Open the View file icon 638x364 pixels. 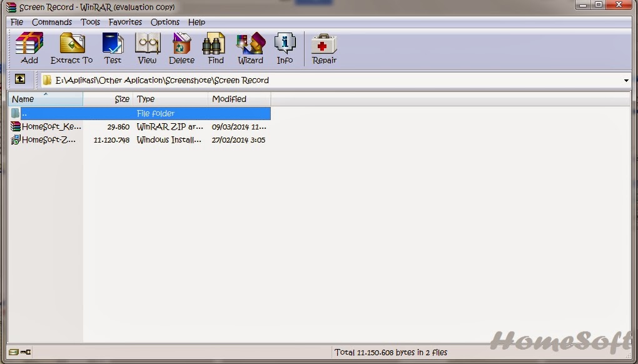click(x=147, y=47)
